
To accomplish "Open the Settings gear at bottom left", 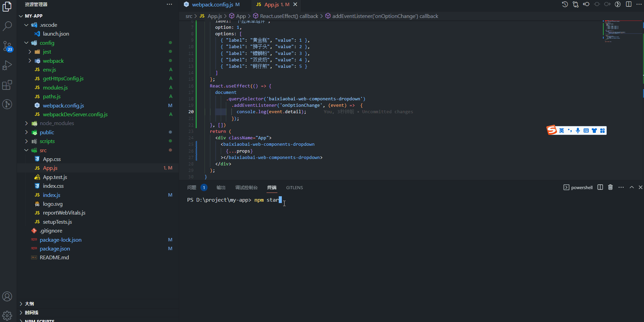I will click(7, 315).
